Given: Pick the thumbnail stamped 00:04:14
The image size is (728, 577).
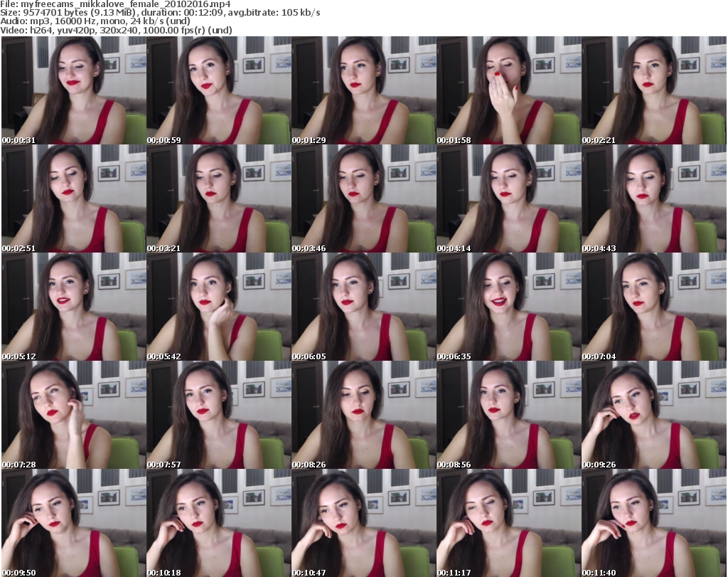Looking at the screenshot, I should [508, 198].
